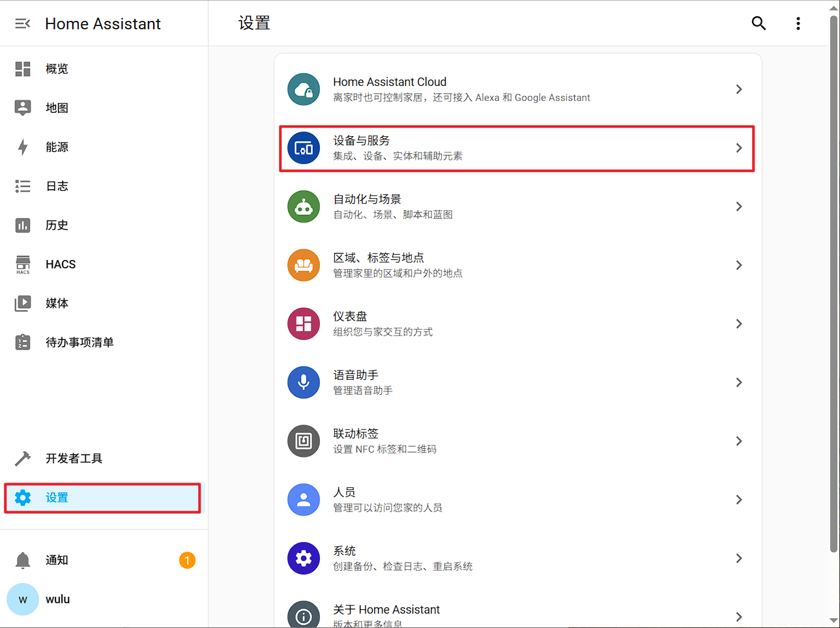Expand 设备与服务 row chevron
This screenshot has width=840, height=628.
click(x=739, y=148)
